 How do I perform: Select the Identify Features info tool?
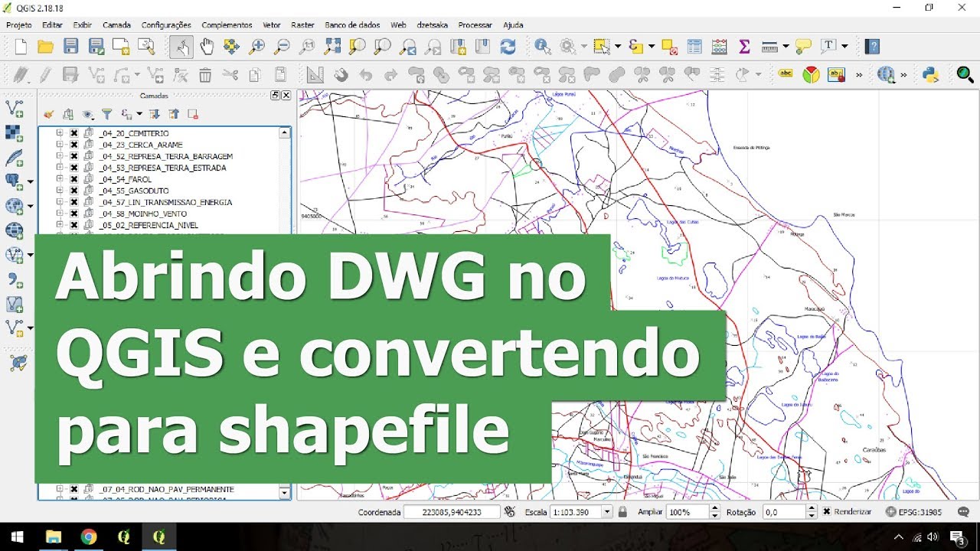click(x=543, y=47)
